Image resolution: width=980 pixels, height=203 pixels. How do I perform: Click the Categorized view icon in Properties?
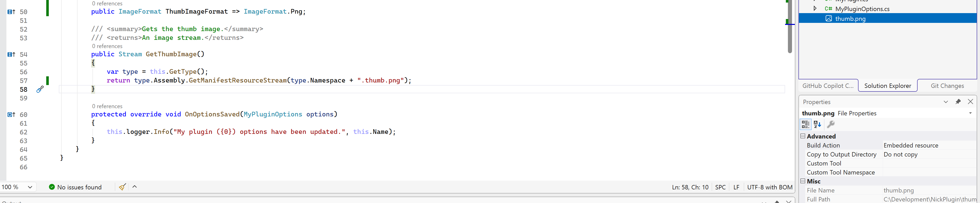[x=805, y=124]
